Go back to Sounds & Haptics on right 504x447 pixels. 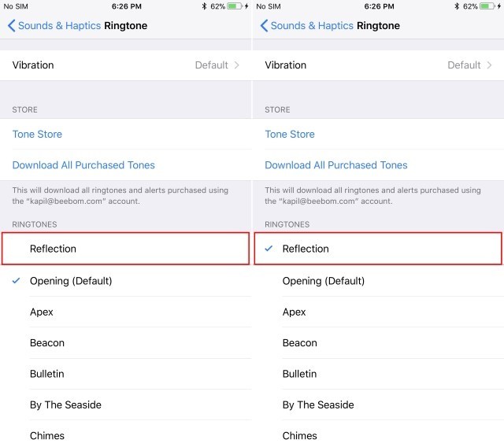(312, 26)
